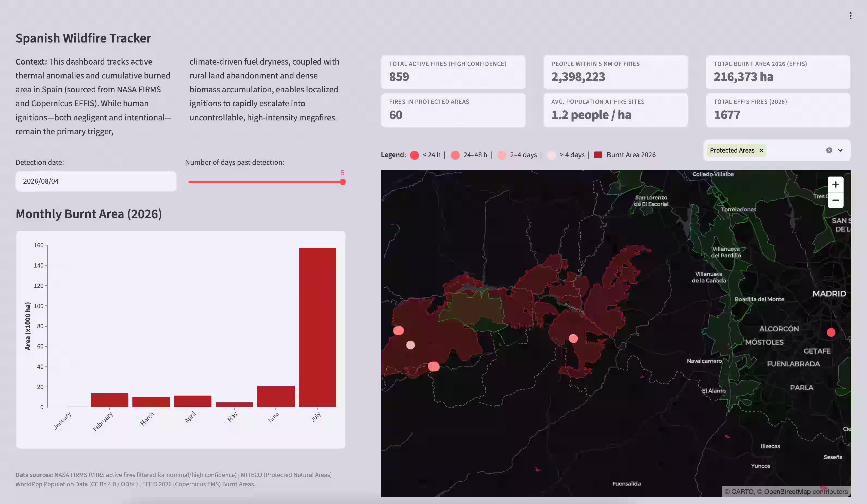Click the Monthly Burnt Area (2026) heading
The height and width of the screenshot is (504, 867).
pos(89,214)
